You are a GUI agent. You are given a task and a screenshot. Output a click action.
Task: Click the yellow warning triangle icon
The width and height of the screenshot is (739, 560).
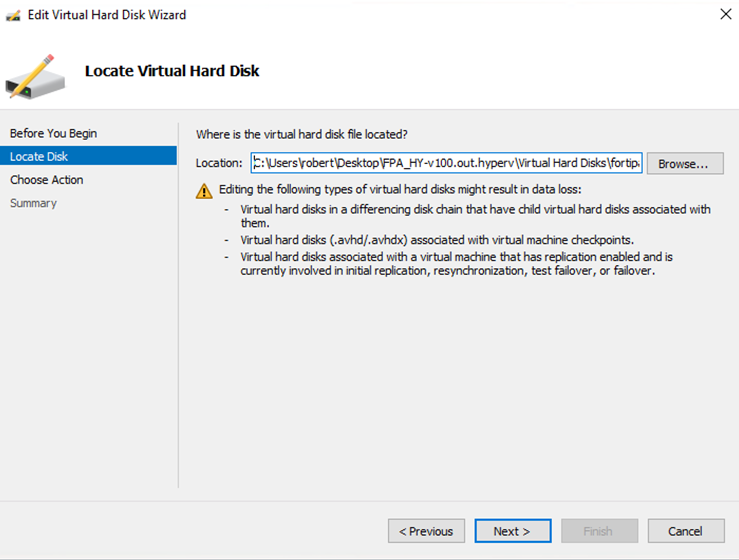(x=204, y=190)
